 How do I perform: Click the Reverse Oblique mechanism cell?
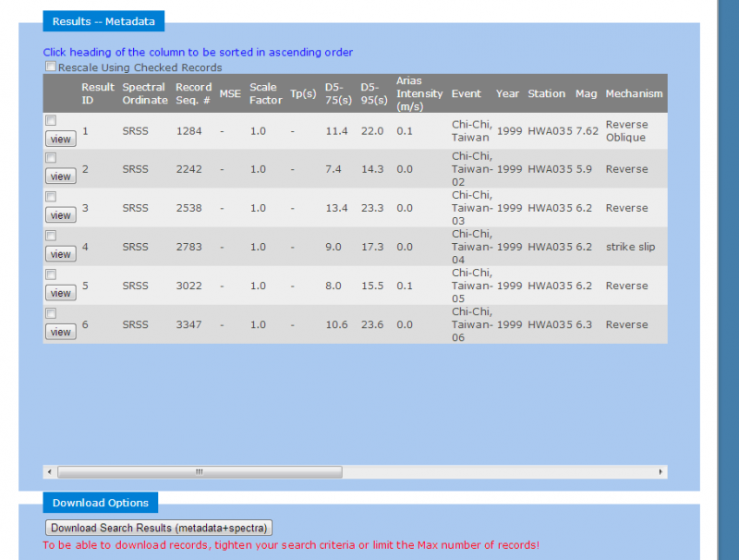click(627, 131)
